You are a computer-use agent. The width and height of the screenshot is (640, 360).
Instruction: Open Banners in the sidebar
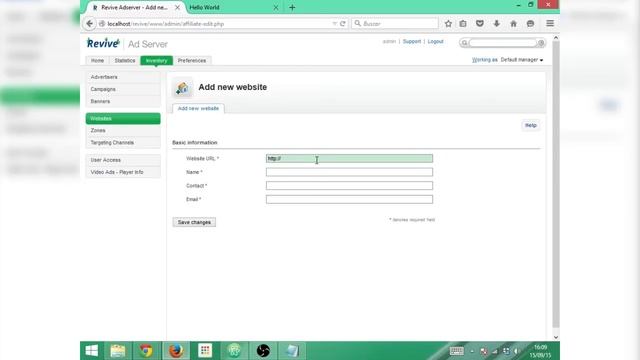[x=123, y=101]
